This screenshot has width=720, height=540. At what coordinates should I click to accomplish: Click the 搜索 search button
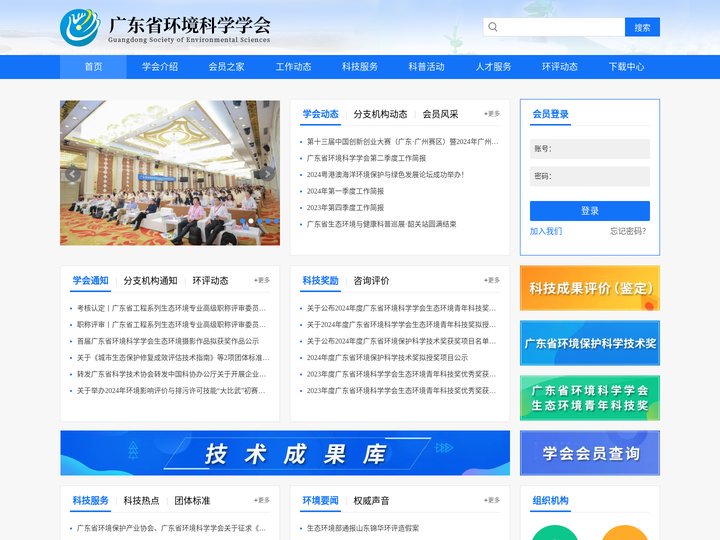click(642, 27)
